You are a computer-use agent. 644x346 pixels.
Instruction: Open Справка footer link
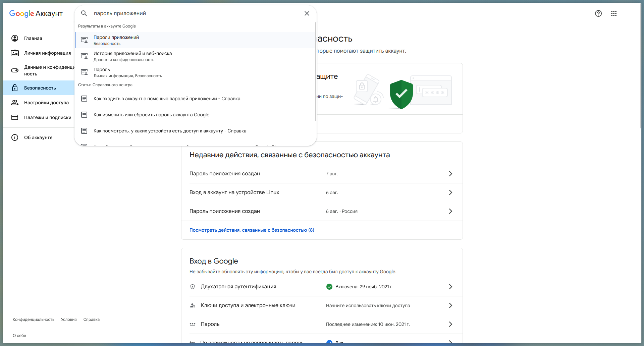pyautogui.click(x=92, y=320)
